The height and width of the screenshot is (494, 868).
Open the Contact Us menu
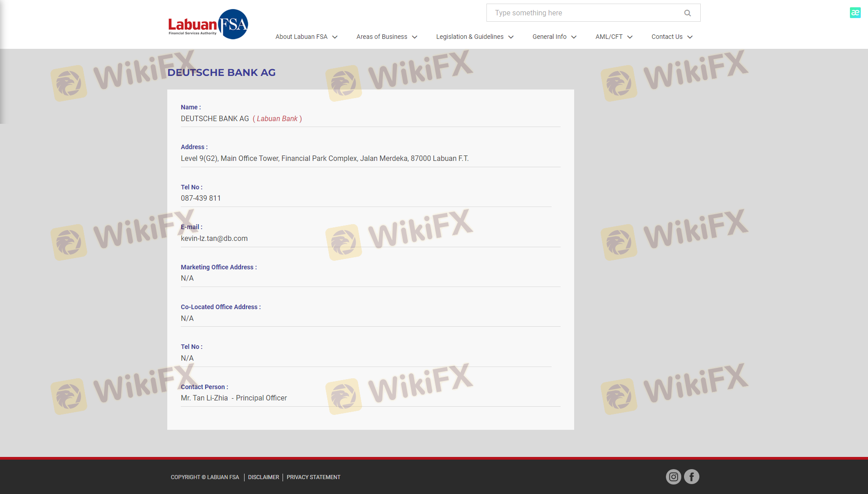click(667, 37)
